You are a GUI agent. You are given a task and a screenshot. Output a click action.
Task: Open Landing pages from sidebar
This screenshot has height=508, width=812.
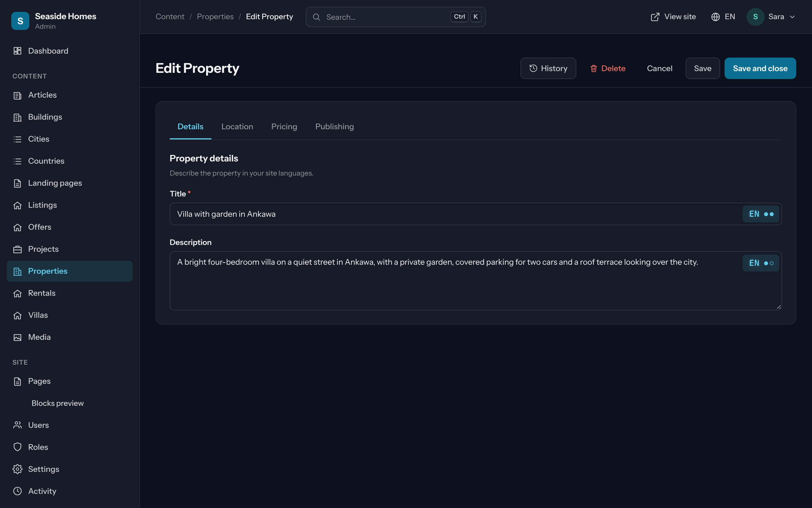69,183
